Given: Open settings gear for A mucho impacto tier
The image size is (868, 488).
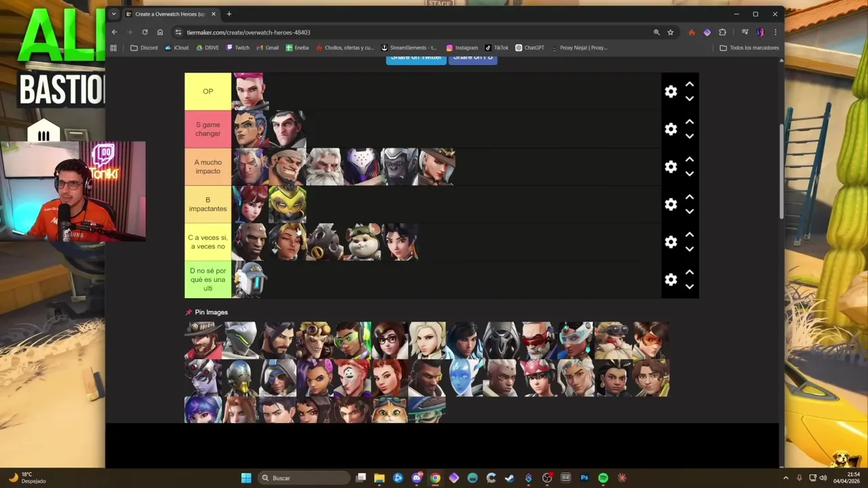Looking at the screenshot, I should point(671,167).
